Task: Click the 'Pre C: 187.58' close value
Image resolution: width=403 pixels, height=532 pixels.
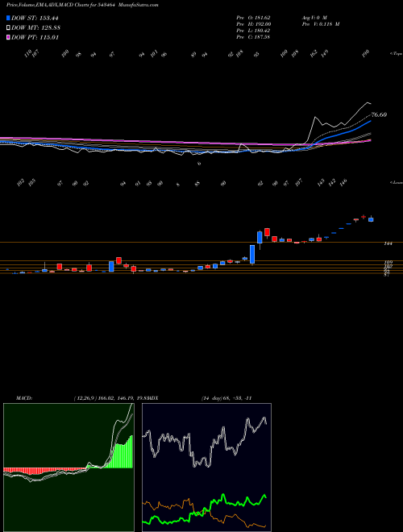Action: point(253,37)
